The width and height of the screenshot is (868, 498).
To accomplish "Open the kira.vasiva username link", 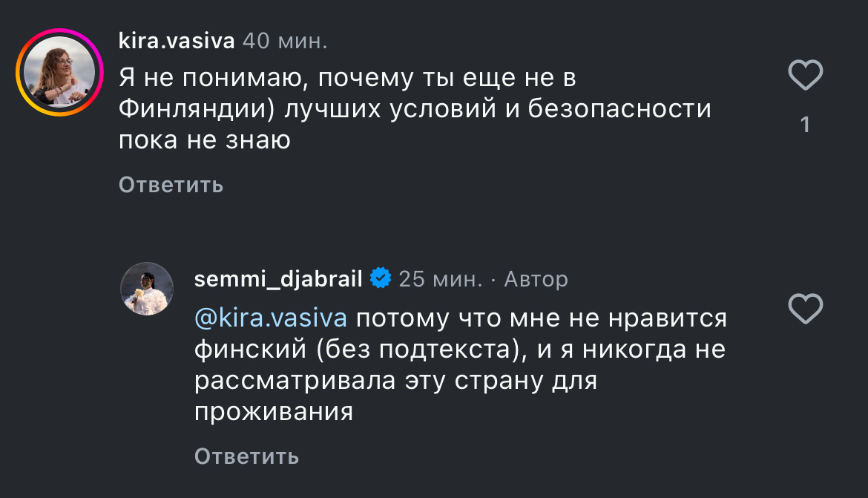I will (177, 41).
